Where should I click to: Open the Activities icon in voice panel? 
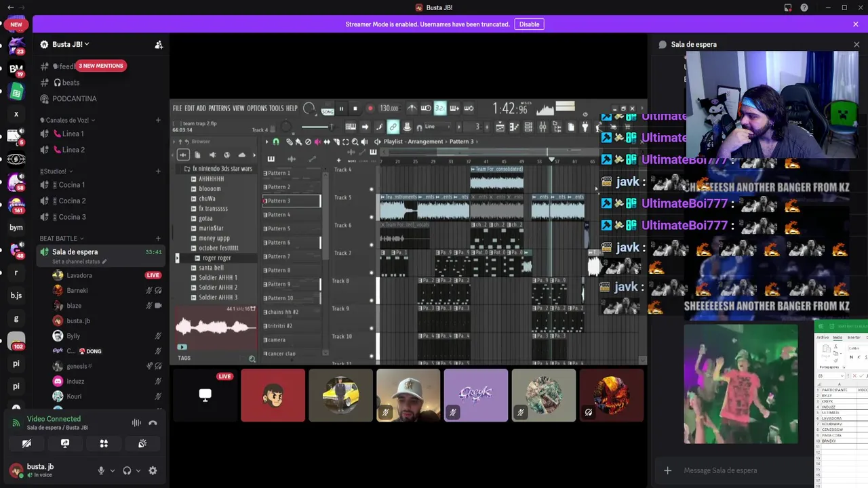click(x=104, y=443)
